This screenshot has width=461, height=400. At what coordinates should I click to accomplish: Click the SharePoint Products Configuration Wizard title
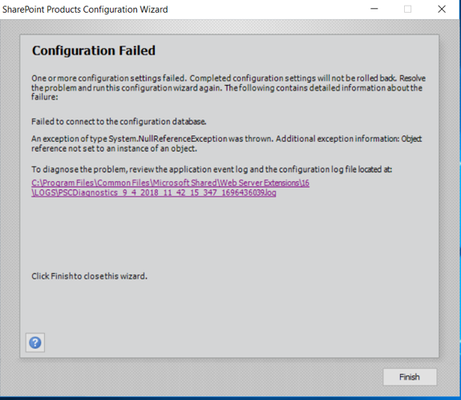point(85,9)
